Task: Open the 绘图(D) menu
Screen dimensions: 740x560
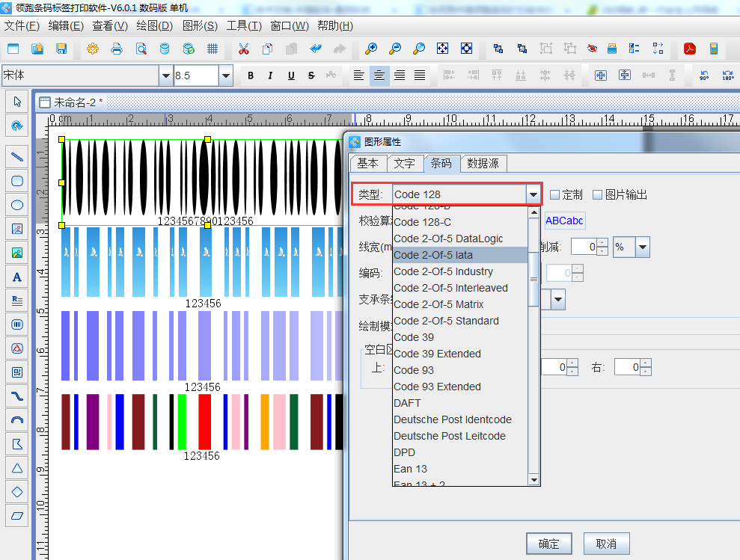Action: pos(154,26)
